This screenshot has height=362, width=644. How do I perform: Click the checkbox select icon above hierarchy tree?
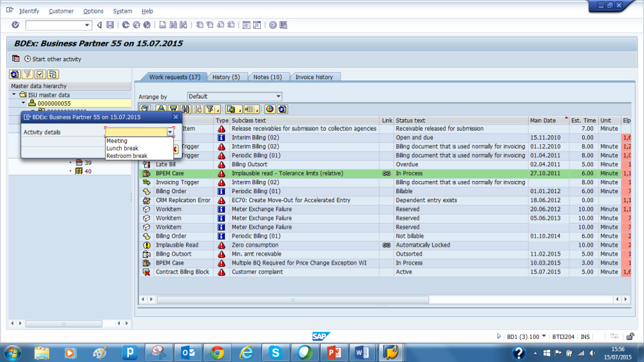coord(40,74)
